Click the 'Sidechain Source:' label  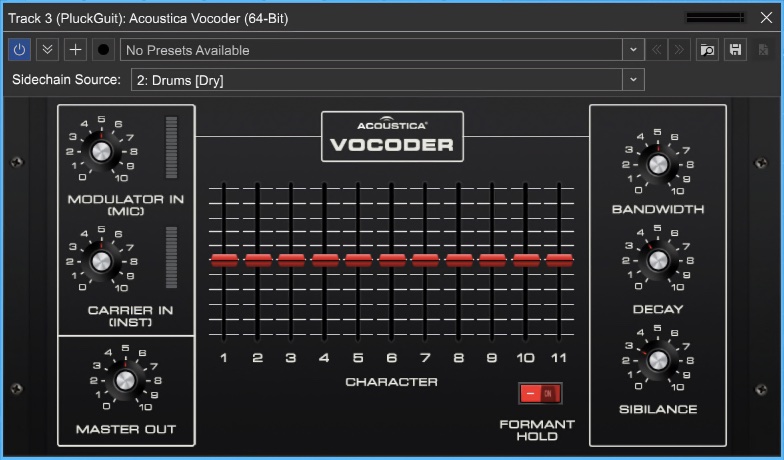(x=66, y=80)
